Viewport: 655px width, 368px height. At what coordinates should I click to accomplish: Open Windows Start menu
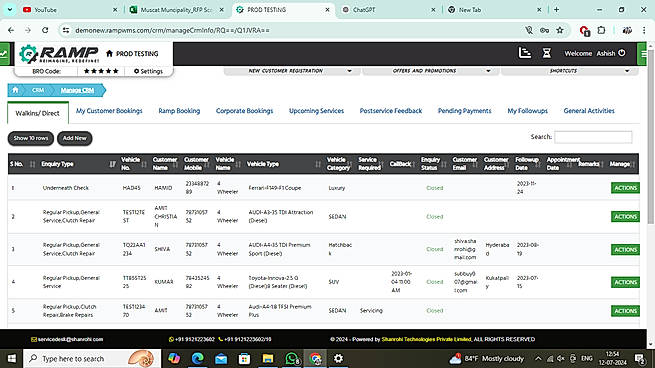tap(12, 358)
